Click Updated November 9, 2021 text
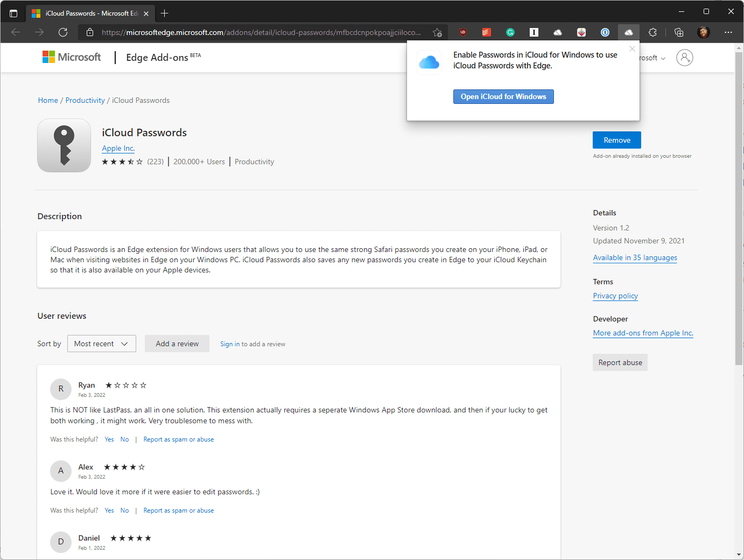This screenshot has width=744, height=560. 639,241
